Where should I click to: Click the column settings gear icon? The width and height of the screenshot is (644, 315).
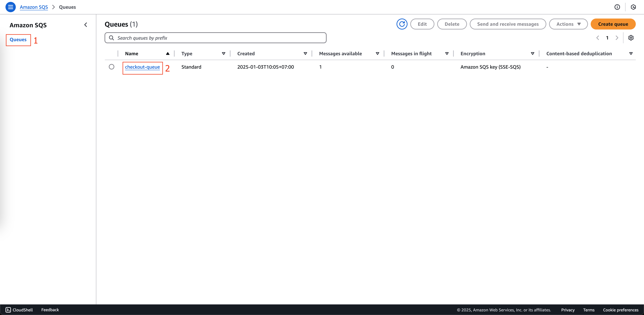click(x=630, y=37)
